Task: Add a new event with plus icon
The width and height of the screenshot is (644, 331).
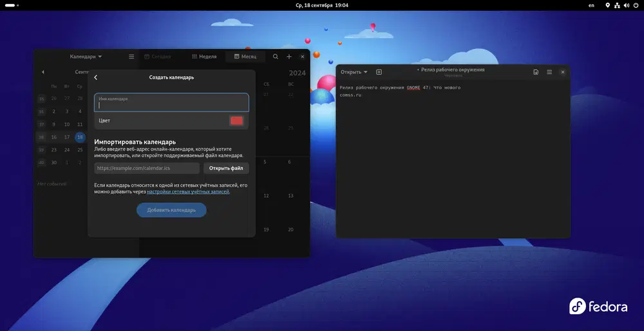Action: point(289,57)
